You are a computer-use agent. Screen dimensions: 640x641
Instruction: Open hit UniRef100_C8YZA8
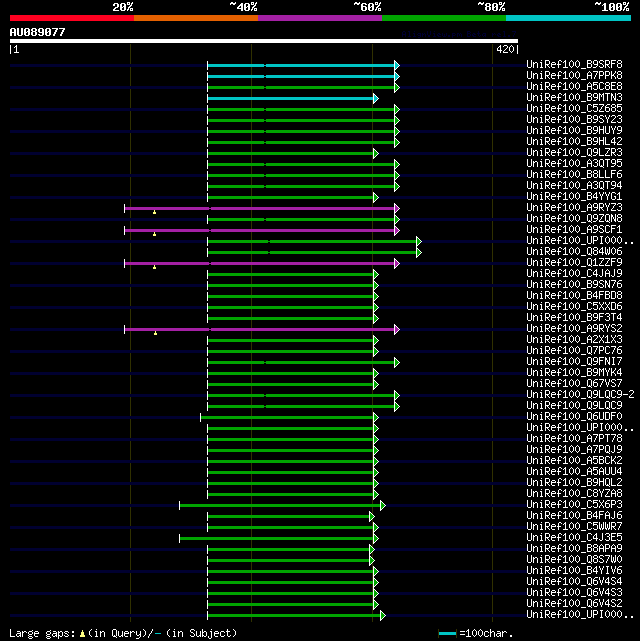(574, 494)
